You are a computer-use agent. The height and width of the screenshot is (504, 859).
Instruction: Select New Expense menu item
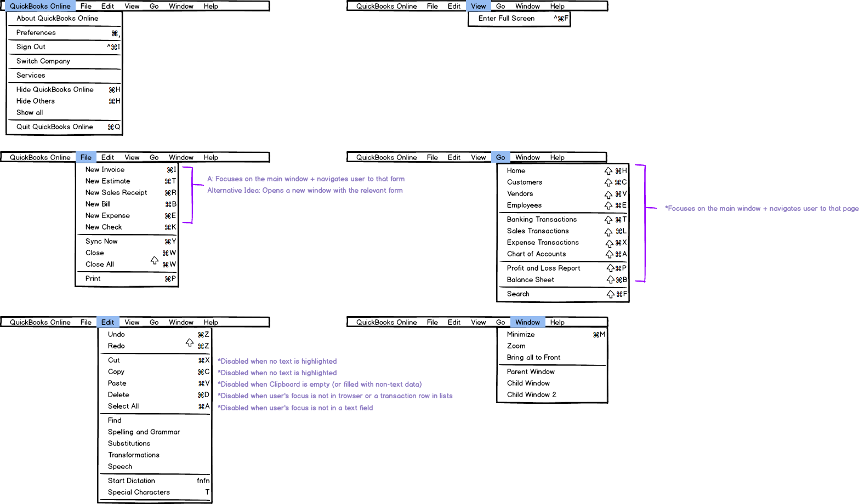[127, 215]
